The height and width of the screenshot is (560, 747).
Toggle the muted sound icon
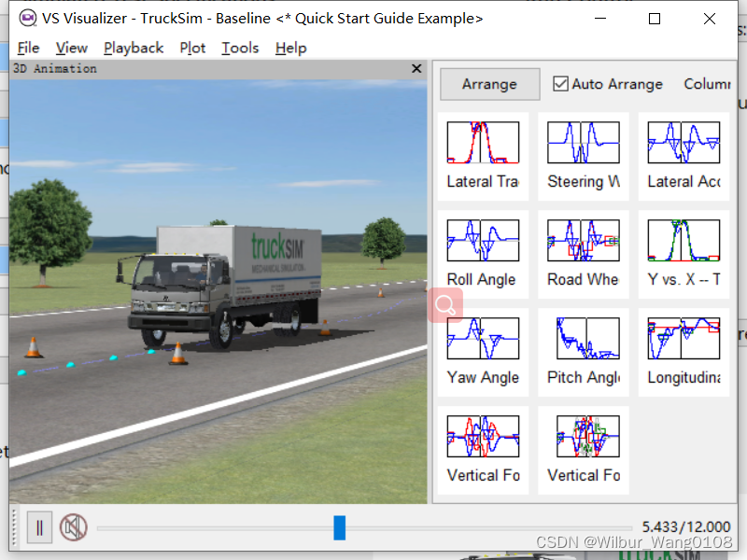pos(74,527)
